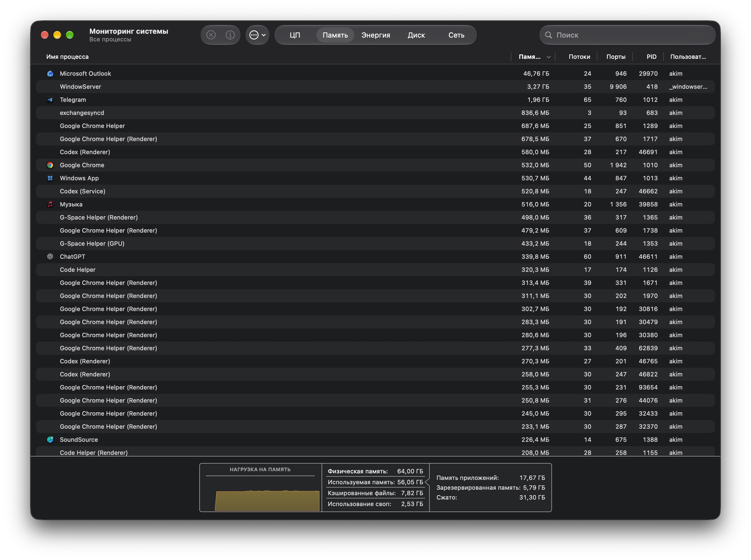Select the Google Chrome Helper row using 687,6 МБ
This screenshot has width=751, height=560.
375,126
